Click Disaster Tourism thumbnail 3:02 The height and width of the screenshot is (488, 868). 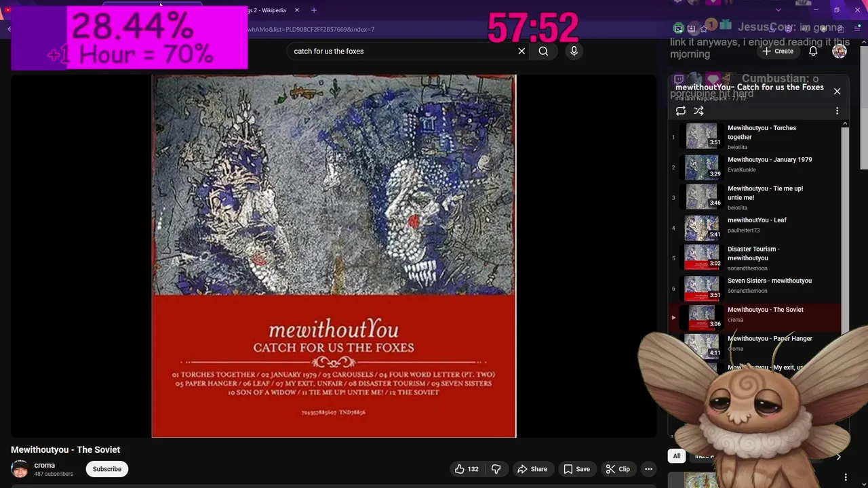[702, 257]
